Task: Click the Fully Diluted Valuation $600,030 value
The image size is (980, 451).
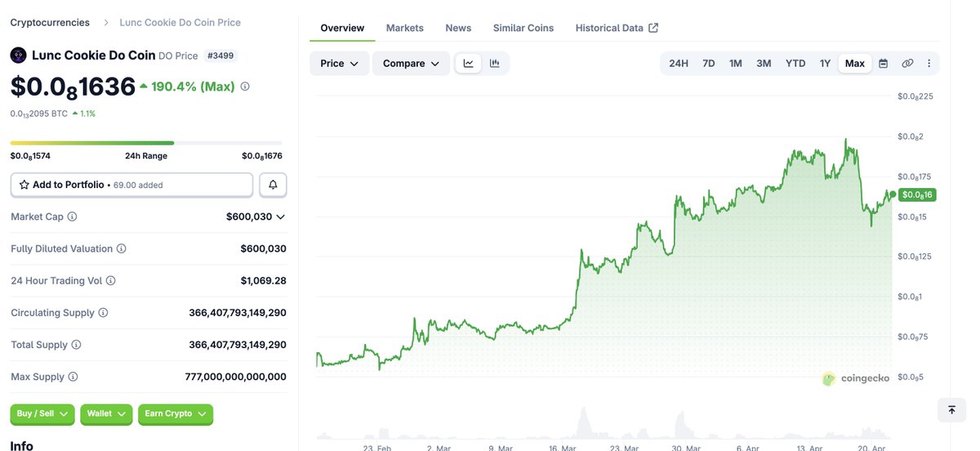Action: pyautogui.click(x=263, y=248)
